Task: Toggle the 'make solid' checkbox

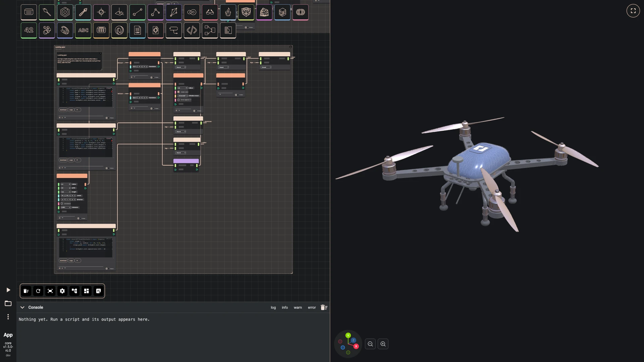Action: pyautogui.click(x=178, y=92)
